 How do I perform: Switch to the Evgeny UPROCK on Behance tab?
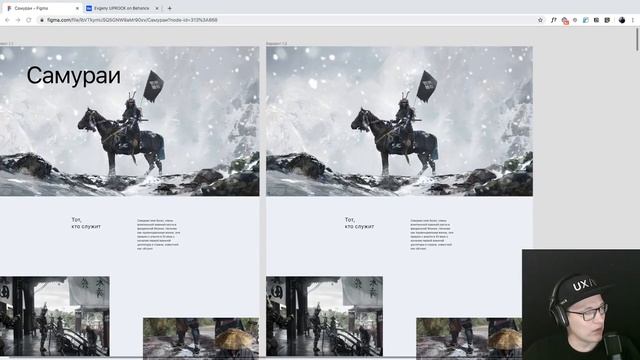coord(121,8)
